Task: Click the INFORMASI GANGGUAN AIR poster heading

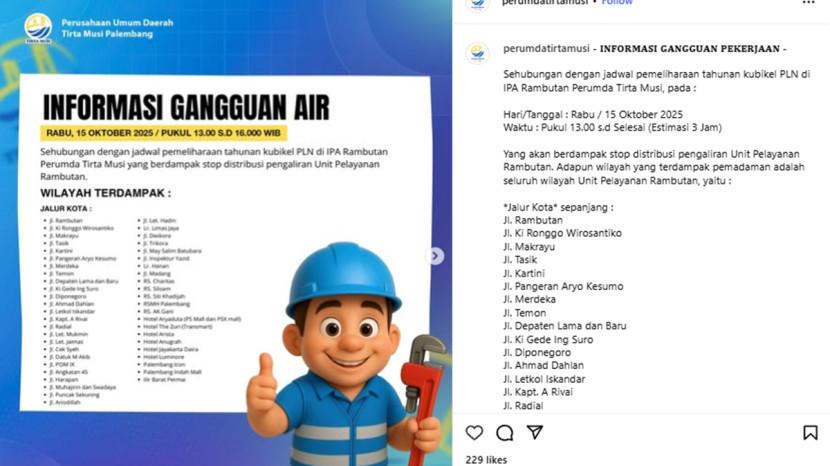Action: pyautogui.click(x=186, y=108)
